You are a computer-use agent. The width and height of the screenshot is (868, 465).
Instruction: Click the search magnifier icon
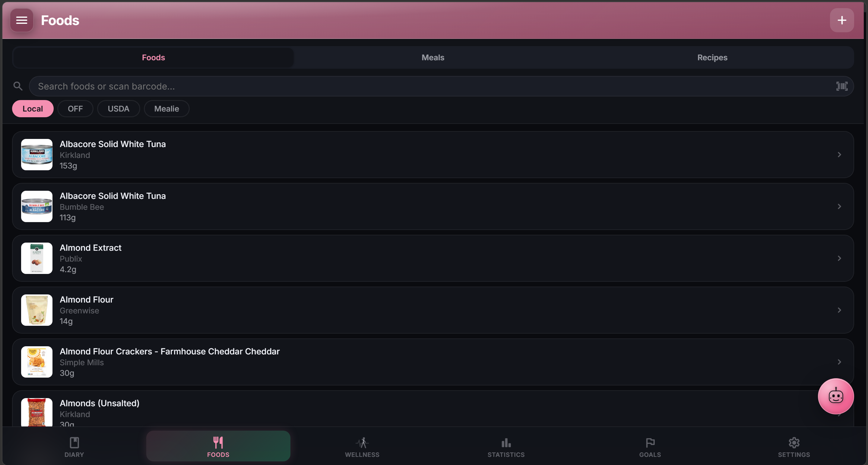18,86
